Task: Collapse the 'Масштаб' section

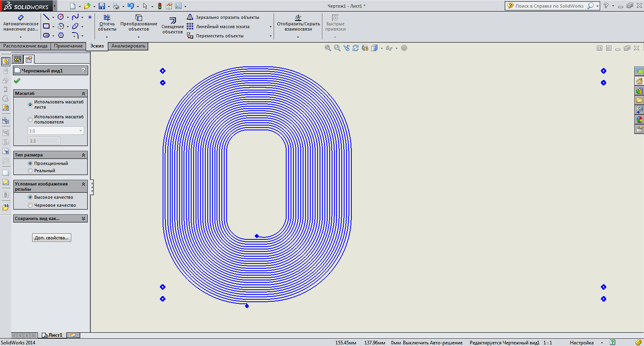Action: click(x=83, y=93)
